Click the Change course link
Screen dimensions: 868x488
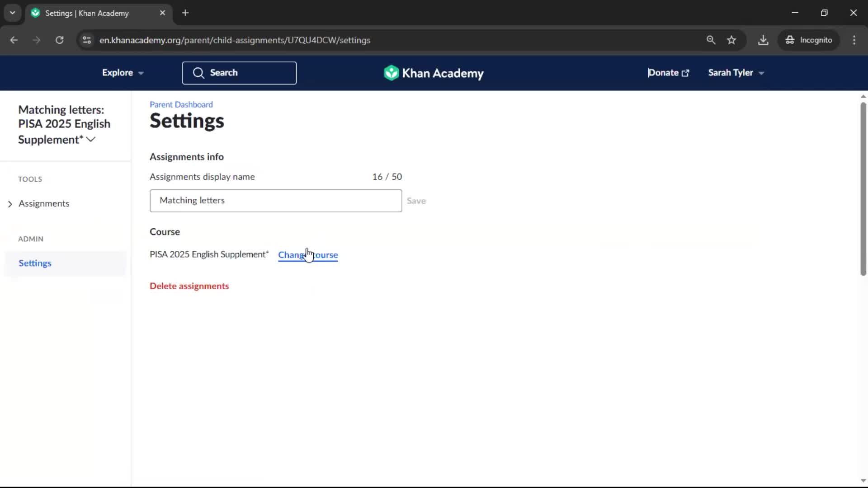308,255
